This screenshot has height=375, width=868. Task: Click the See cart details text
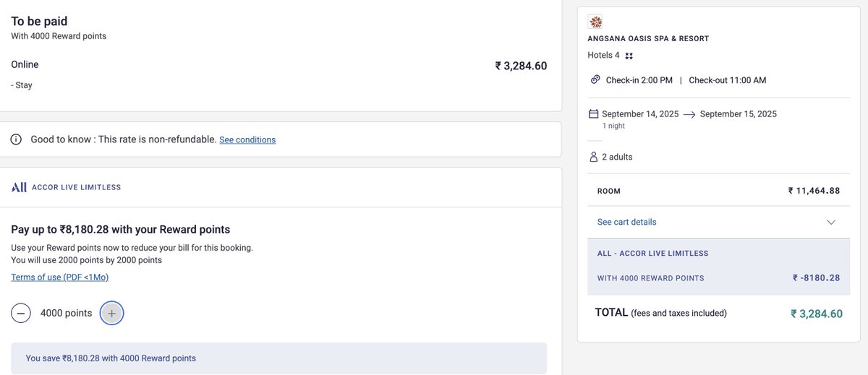click(627, 222)
